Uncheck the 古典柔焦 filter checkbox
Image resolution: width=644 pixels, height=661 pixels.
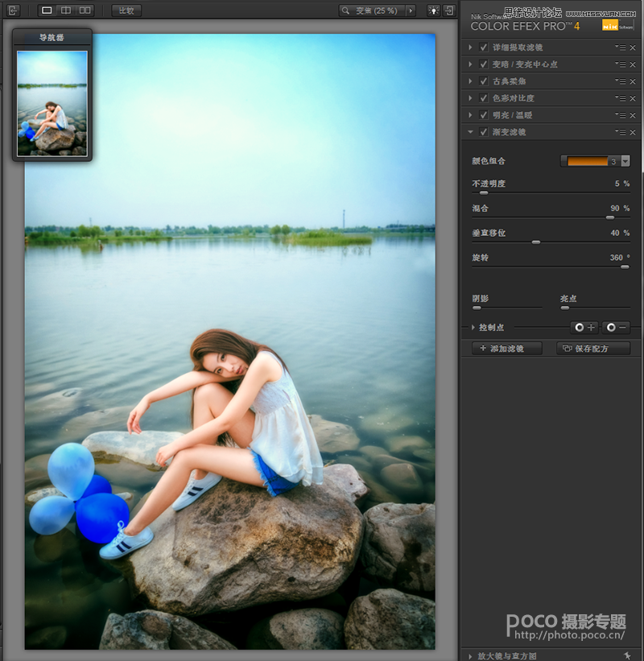(x=483, y=81)
